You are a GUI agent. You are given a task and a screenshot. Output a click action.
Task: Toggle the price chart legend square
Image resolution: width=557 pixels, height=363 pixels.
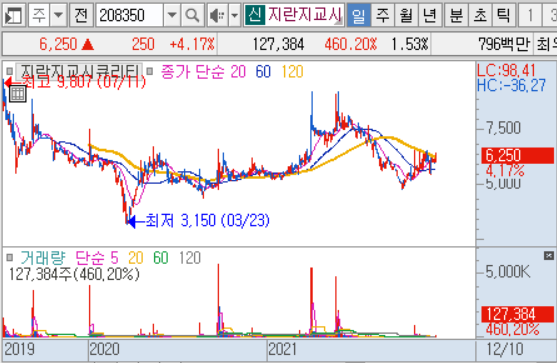[x=10, y=71]
